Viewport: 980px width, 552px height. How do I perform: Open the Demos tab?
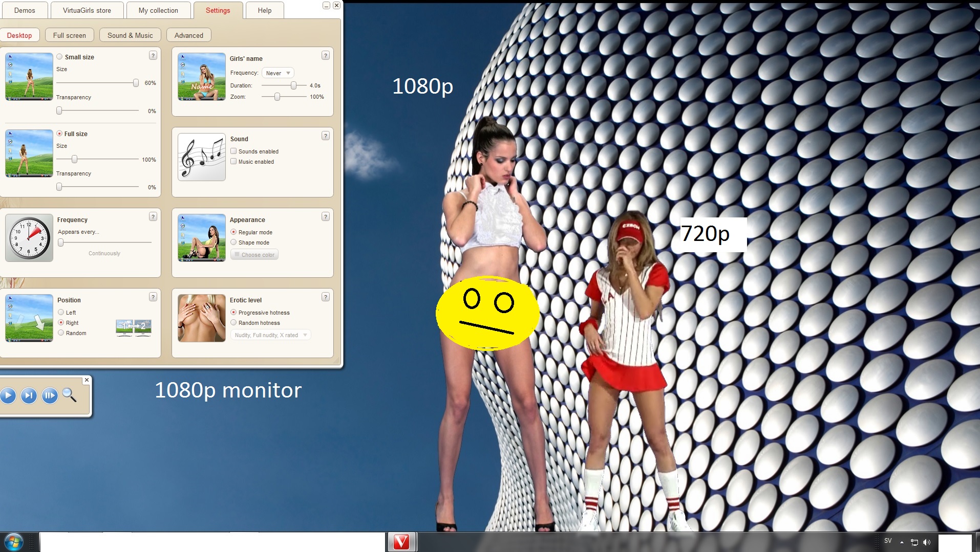[25, 10]
